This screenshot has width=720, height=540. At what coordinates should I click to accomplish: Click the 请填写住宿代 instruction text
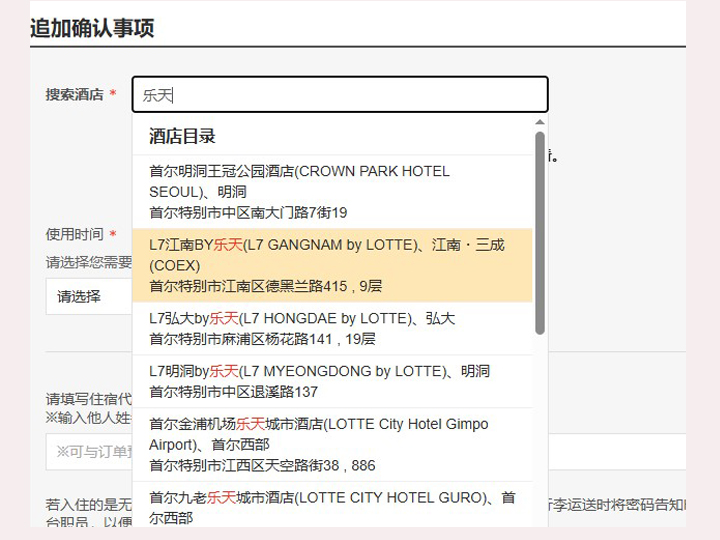click(88, 398)
